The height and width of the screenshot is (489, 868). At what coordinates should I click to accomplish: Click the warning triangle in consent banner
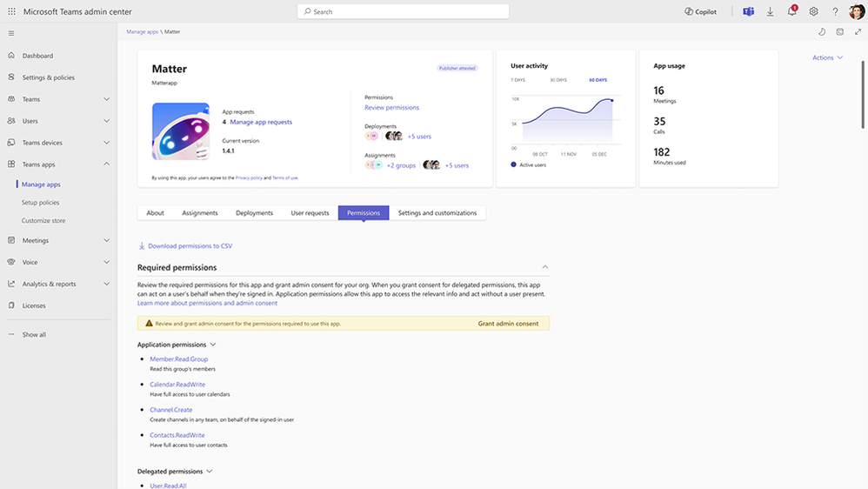pyautogui.click(x=149, y=323)
